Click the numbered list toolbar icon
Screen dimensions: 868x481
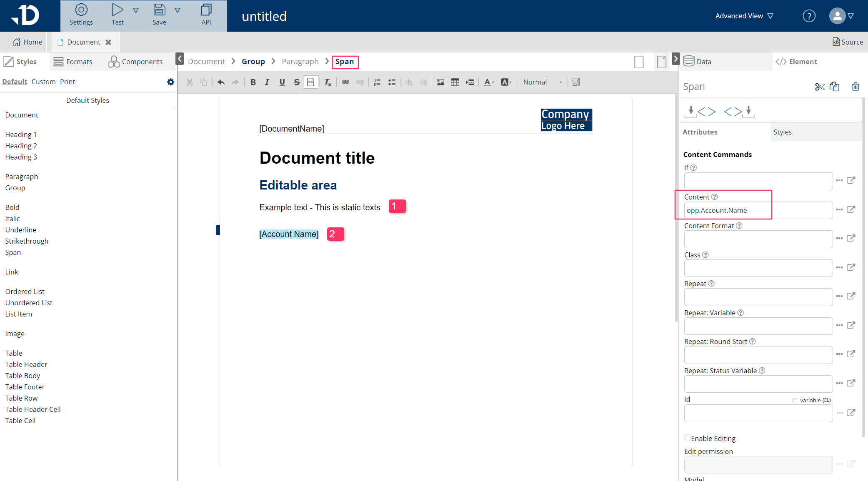click(377, 82)
